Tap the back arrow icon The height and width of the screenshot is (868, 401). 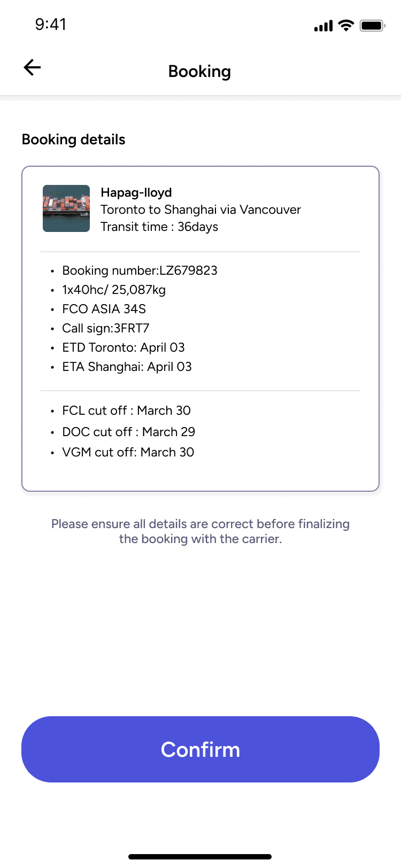click(32, 67)
